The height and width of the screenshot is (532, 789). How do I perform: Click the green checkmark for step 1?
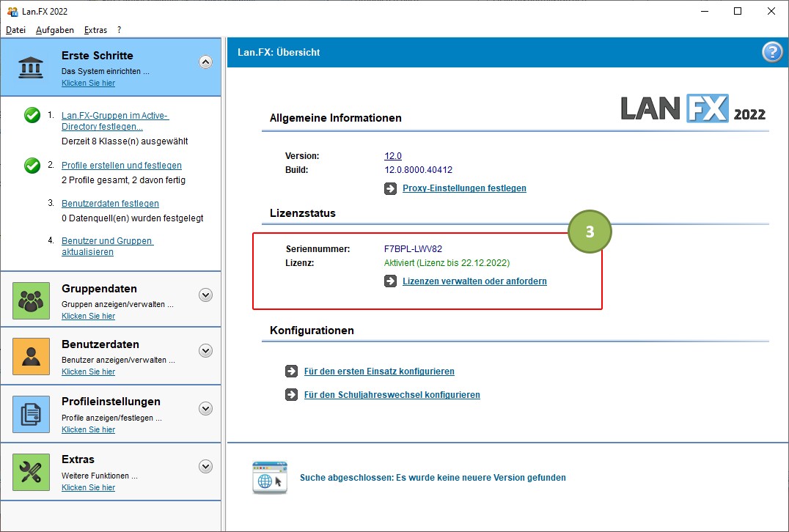coord(32,115)
